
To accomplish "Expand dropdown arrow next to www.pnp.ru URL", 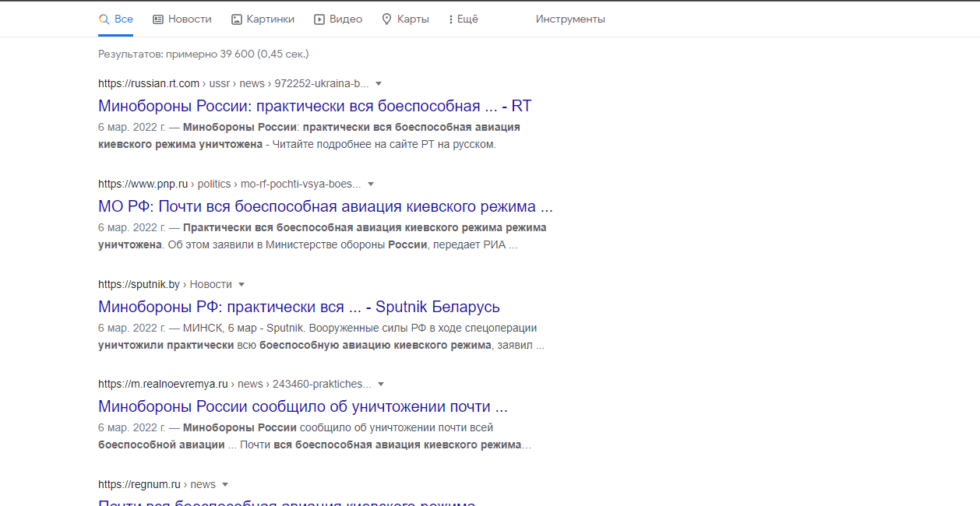I will (x=371, y=184).
